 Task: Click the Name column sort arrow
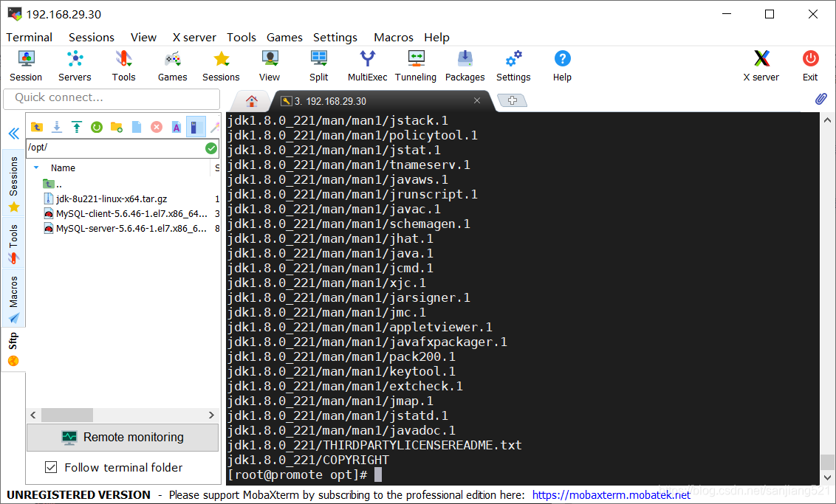pos(36,168)
